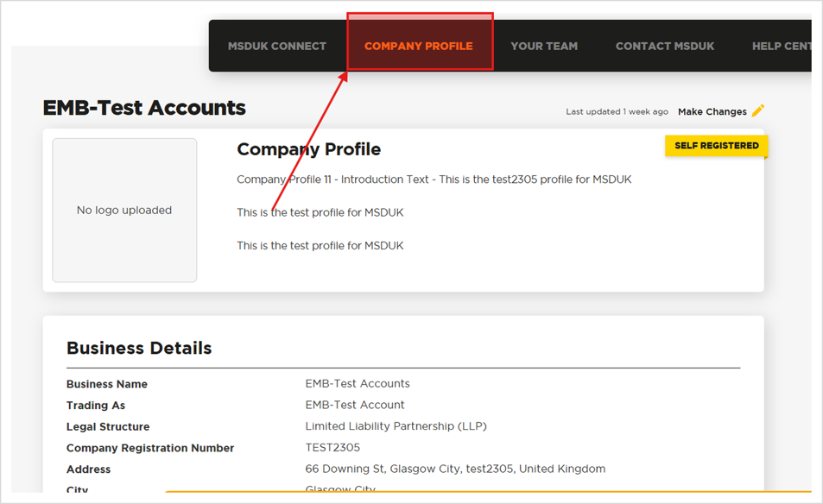Click the Company Profile section heading
This screenshot has height=504, width=823.
[x=308, y=149]
